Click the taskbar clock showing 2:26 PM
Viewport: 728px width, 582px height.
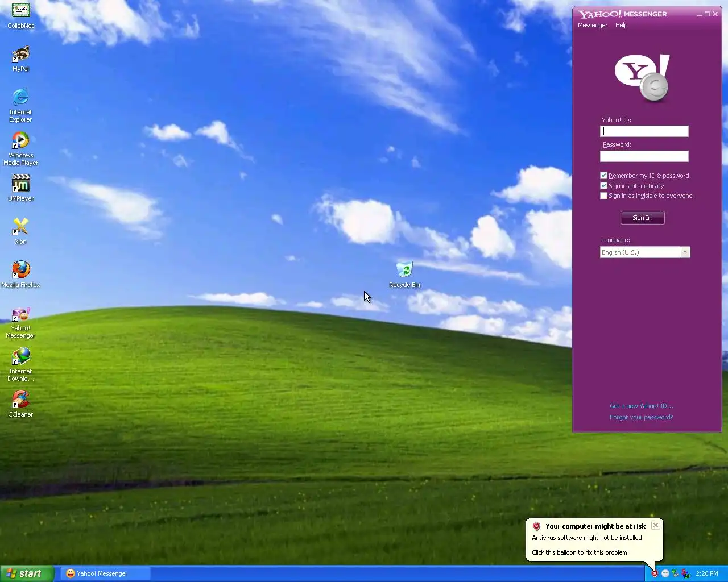point(706,573)
